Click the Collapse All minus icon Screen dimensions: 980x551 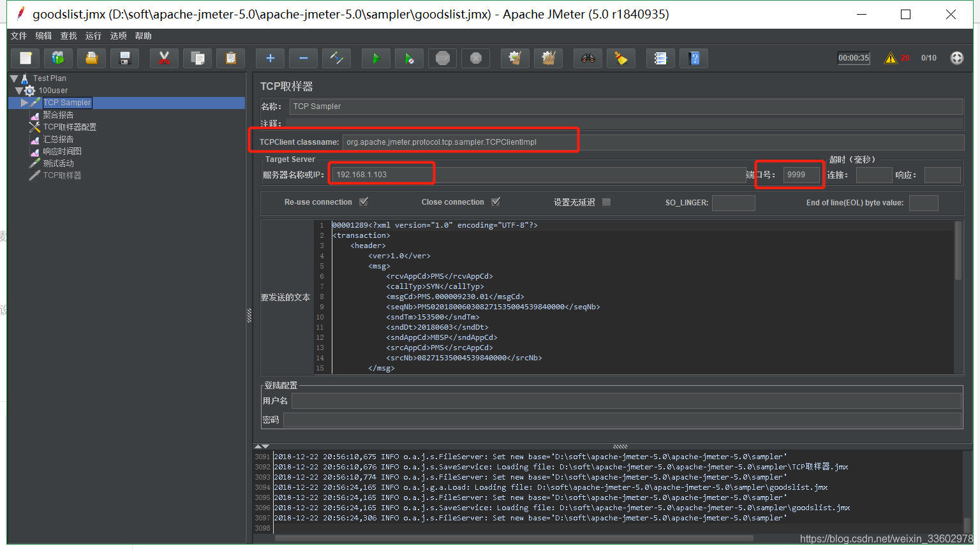pyautogui.click(x=303, y=58)
